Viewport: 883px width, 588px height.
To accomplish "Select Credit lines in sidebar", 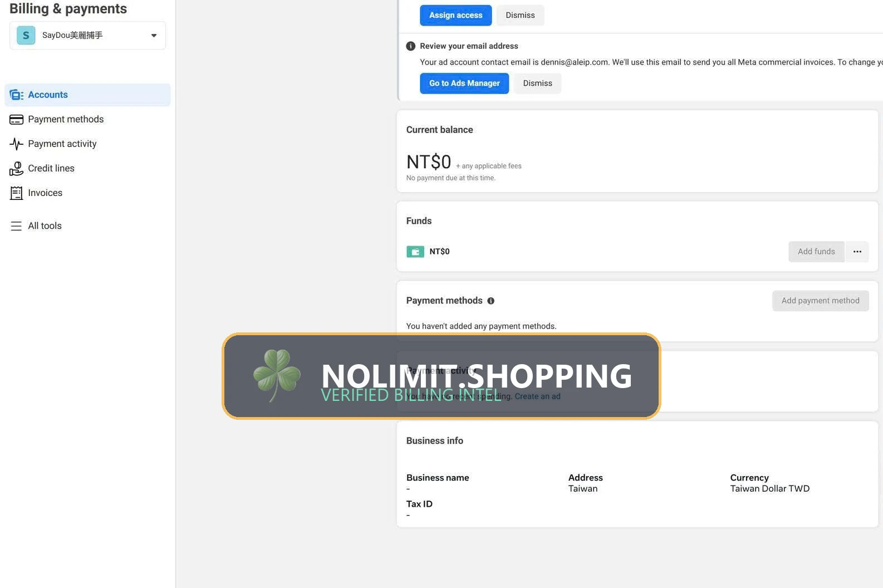I will pyautogui.click(x=87, y=169).
